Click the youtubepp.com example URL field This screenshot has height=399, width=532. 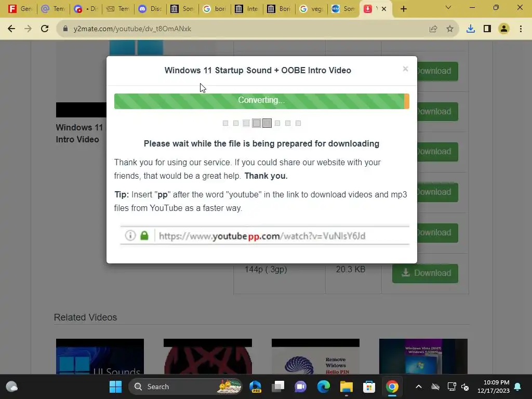264,235
